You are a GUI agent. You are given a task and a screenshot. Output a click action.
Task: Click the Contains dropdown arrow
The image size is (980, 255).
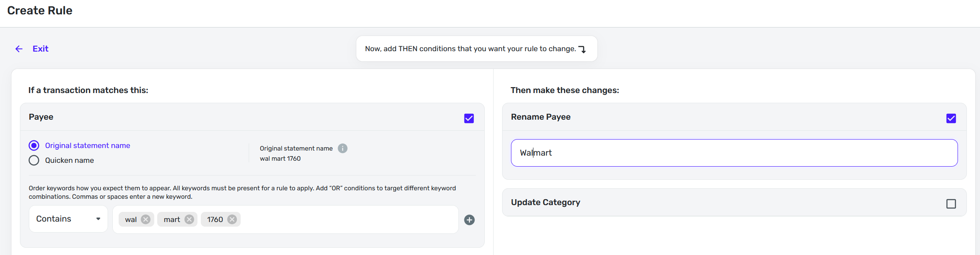point(98,219)
